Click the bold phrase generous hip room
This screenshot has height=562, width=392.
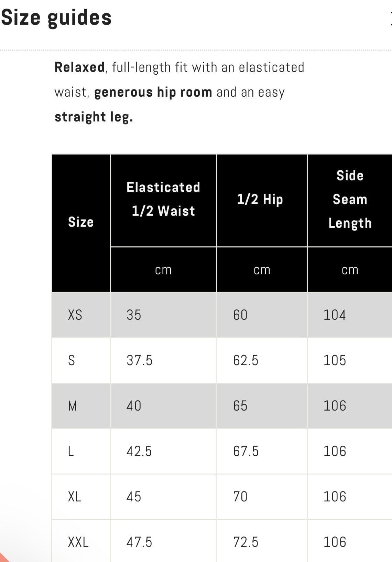click(153, 92)
